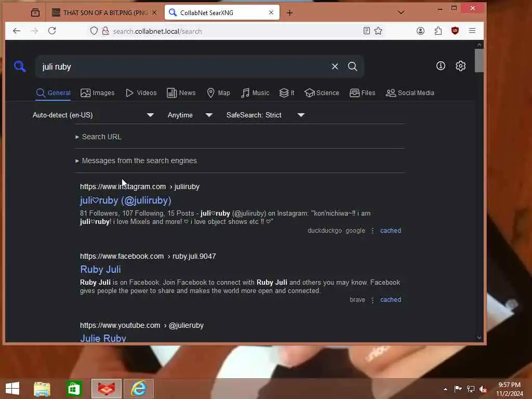The height and width of the screenshot is (399, 532).
Task: Click the browser forward arrow
Action: point(34,31)
